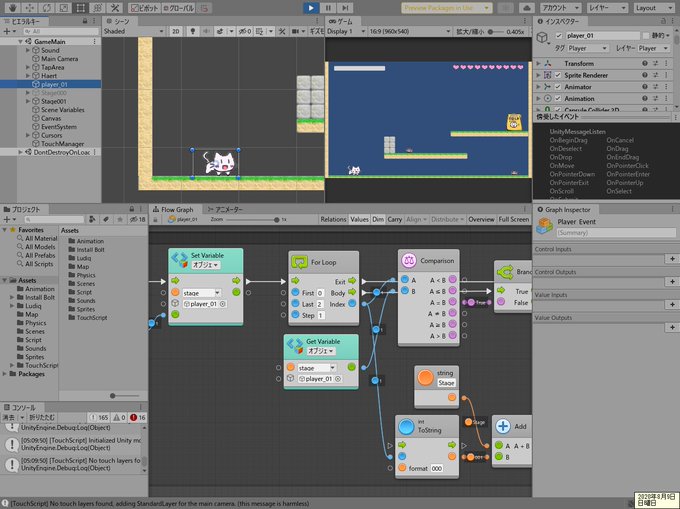The image size is (680, 509).
Task: Select the Hand tool in Unity toolbar
Action: (12, 8)
